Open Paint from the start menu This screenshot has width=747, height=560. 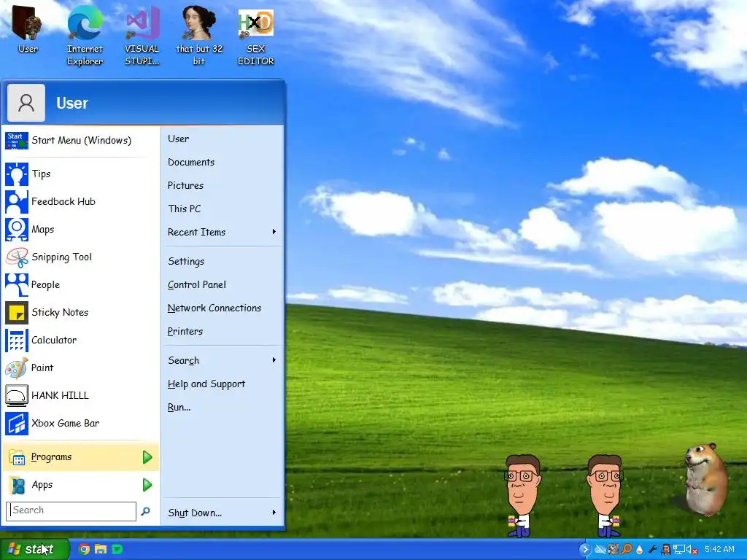(x=80, y=367)
